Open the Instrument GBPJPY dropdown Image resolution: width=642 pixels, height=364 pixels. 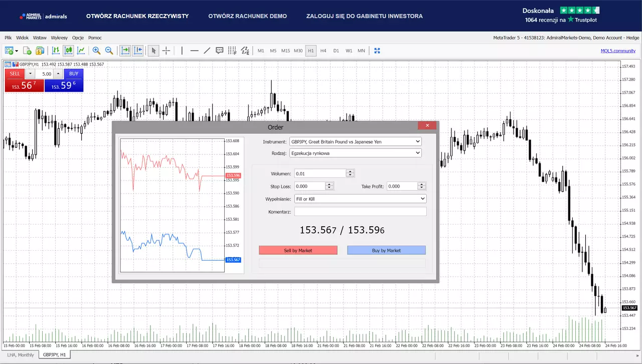(356, 142)
